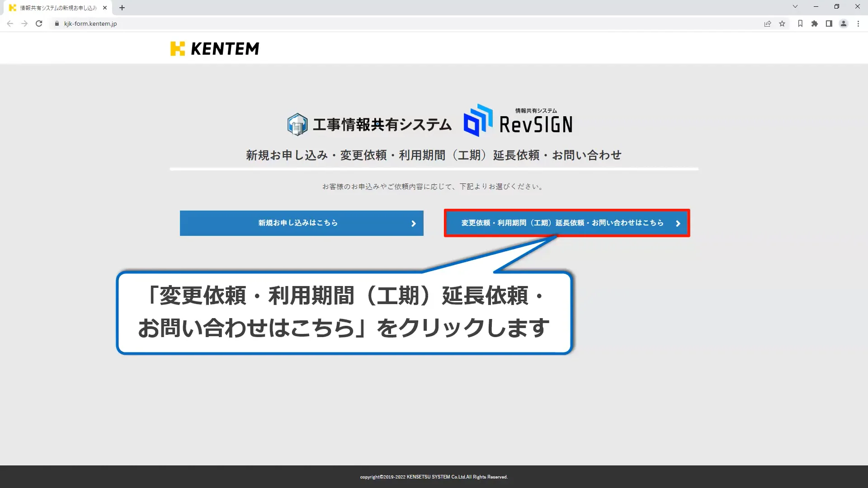Click the KENTEM logo
868x488 pixels.
point(215,48)
